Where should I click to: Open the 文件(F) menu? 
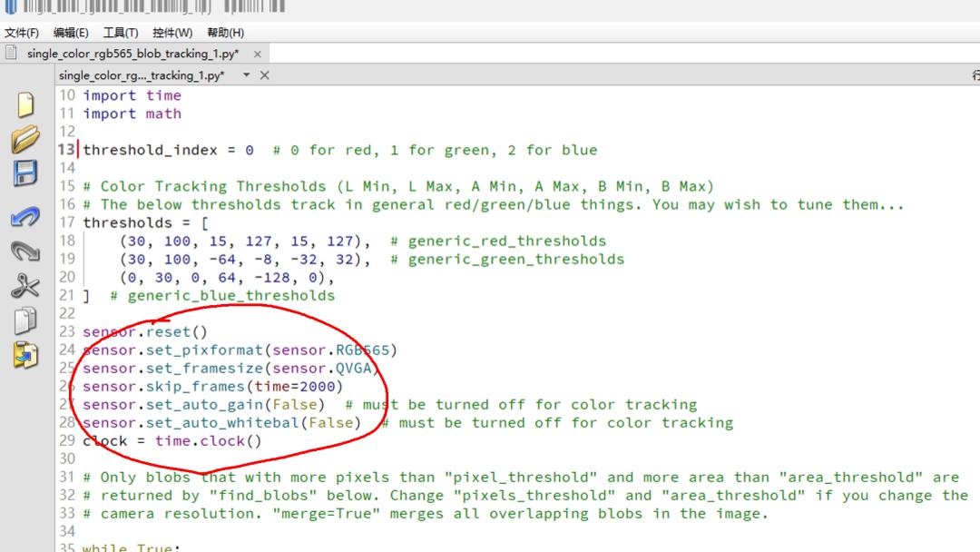pyautogui.click(x=22, y=33)
